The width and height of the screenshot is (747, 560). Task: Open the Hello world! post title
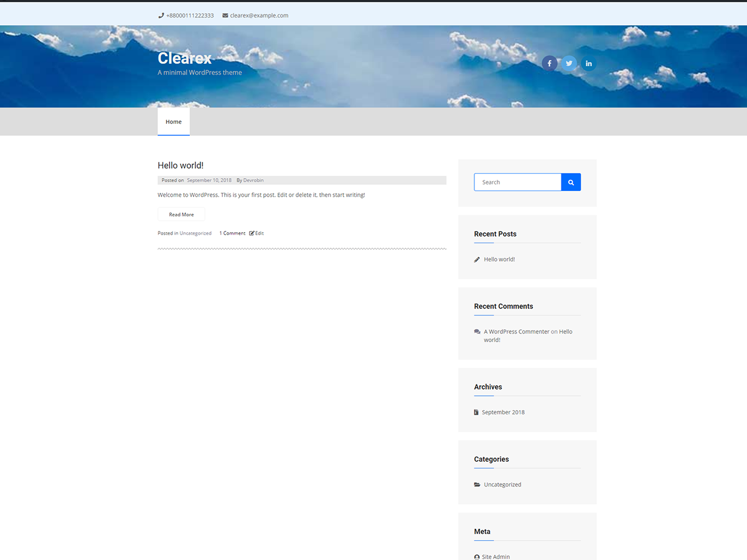click(x=181, y=165)
